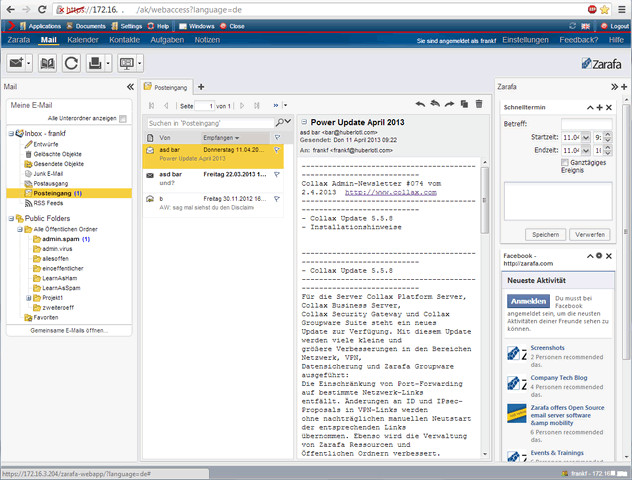632x480 pixels.
Task: Enable the Ganztägiges Ereignis checkbox
Action: [565, 162]
